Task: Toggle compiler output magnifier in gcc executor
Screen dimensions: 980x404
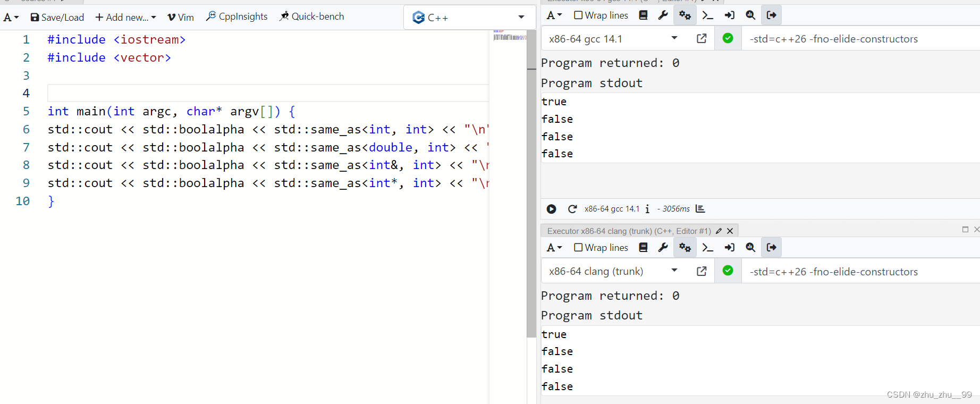Action: coord(750,15)
